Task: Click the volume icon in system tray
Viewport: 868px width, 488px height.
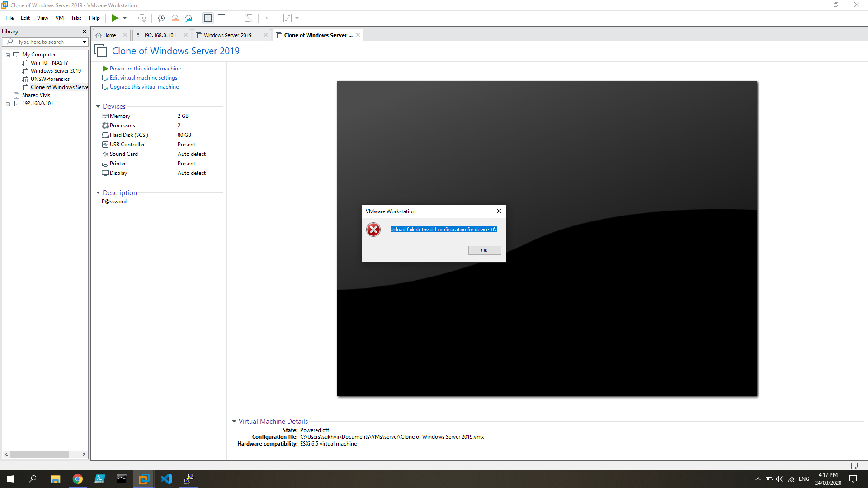Action: click(x=780, y=479)
